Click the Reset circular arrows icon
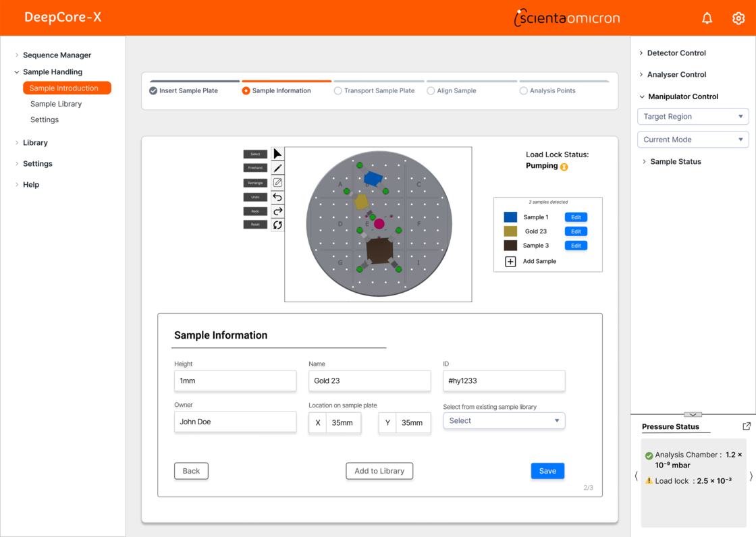 coord(277,225)
